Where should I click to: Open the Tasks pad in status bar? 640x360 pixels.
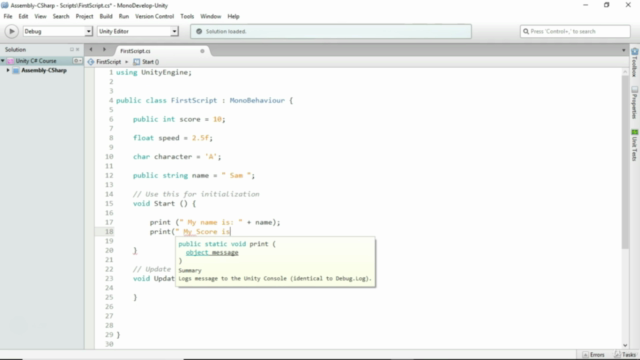pos(625,355)
